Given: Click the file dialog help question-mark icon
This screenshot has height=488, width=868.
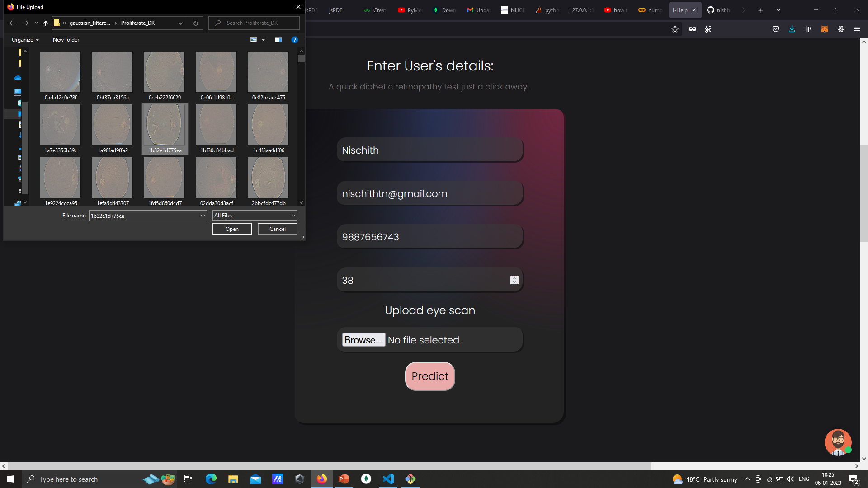Looking at the screenshot, I should [x=295, y=40].
